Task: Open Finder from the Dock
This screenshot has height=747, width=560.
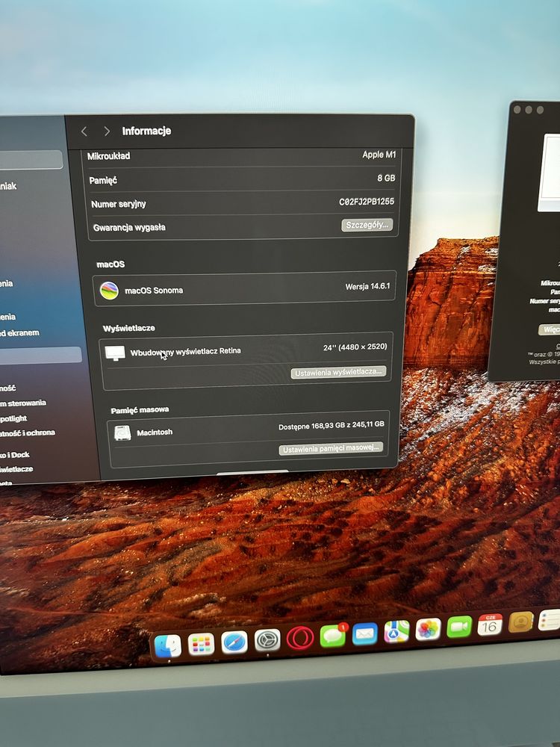Action: tap(168, 646)
